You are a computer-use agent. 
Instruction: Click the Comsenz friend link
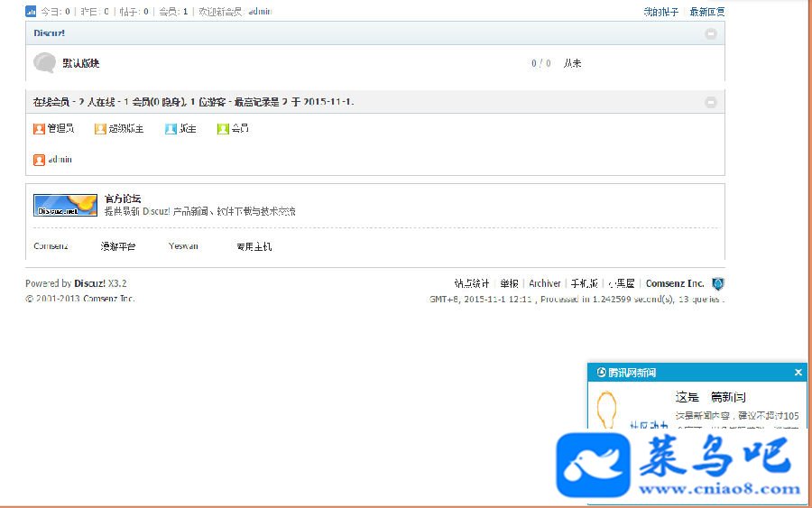click(51, 246)
